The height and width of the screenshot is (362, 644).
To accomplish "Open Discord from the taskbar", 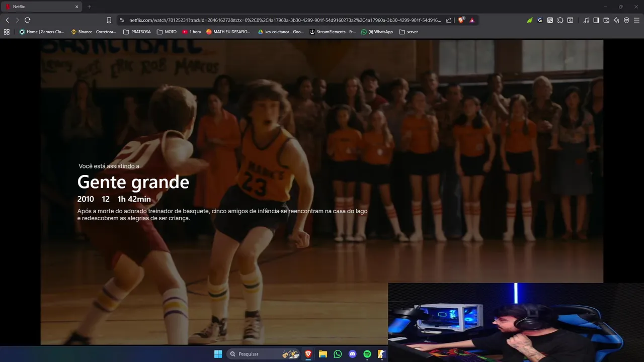I will tap(353, 354).
